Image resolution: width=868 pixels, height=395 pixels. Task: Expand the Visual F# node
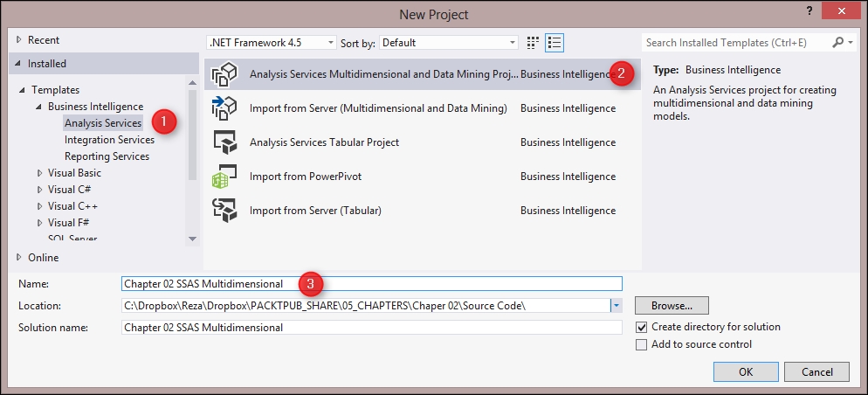coord(39,223)
